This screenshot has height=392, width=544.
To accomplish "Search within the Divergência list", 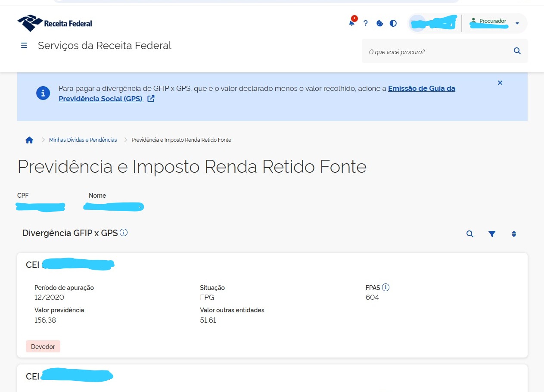I will tap(470, 234).
